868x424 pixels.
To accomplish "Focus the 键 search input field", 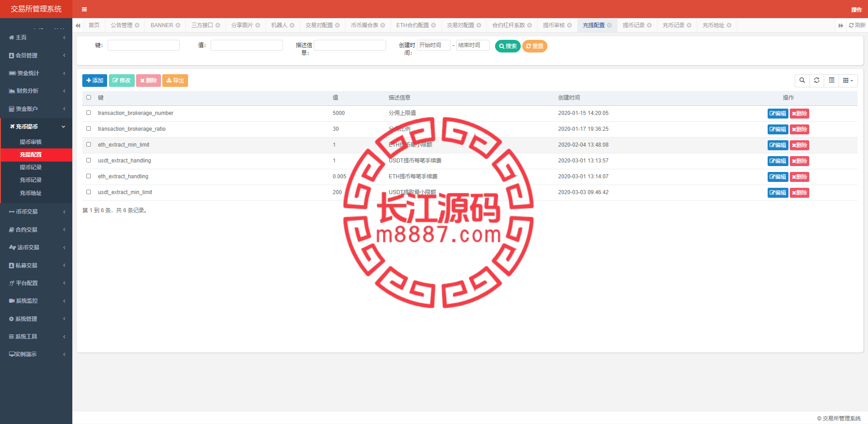I will (x=144, y=45).
